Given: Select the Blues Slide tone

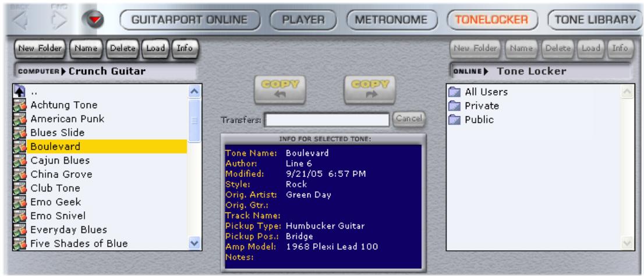Looking at the screenshot, I should click(58, 133).
